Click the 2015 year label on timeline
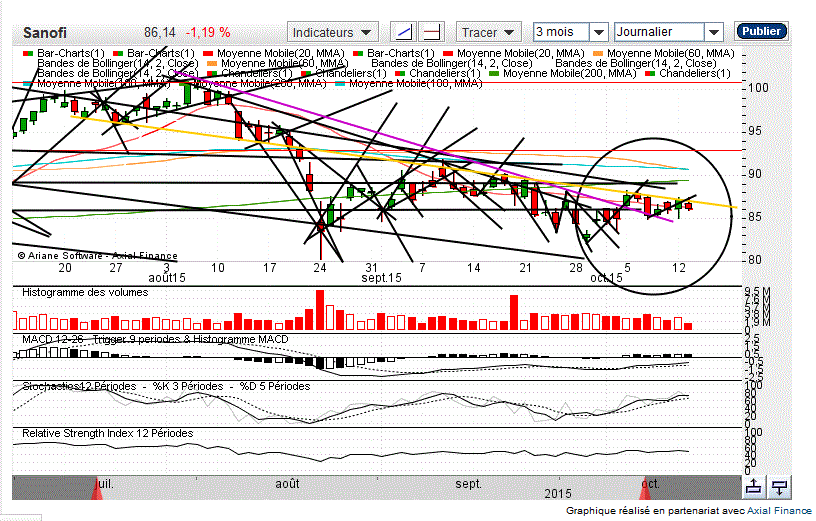 point(558,493)
